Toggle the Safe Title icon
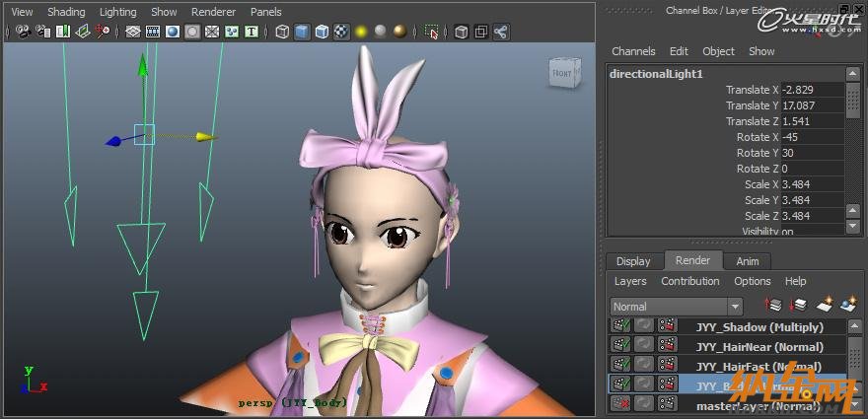This screenshot has width=868, height=419. (x=252, y=32)
